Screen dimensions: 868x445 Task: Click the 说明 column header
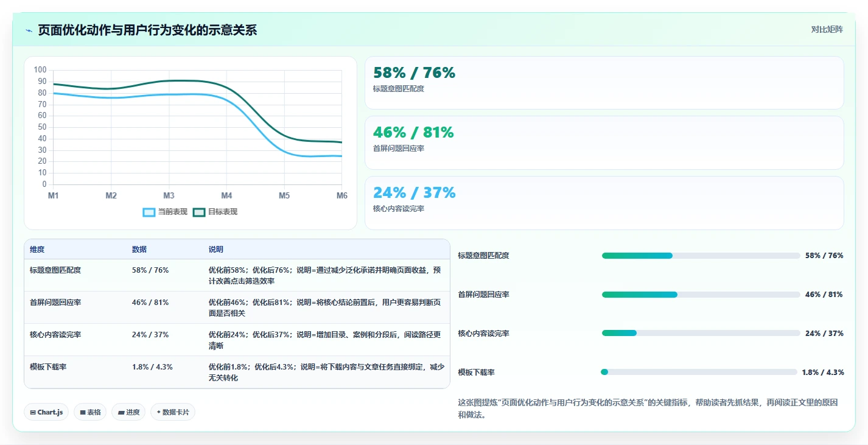point(216,250)
